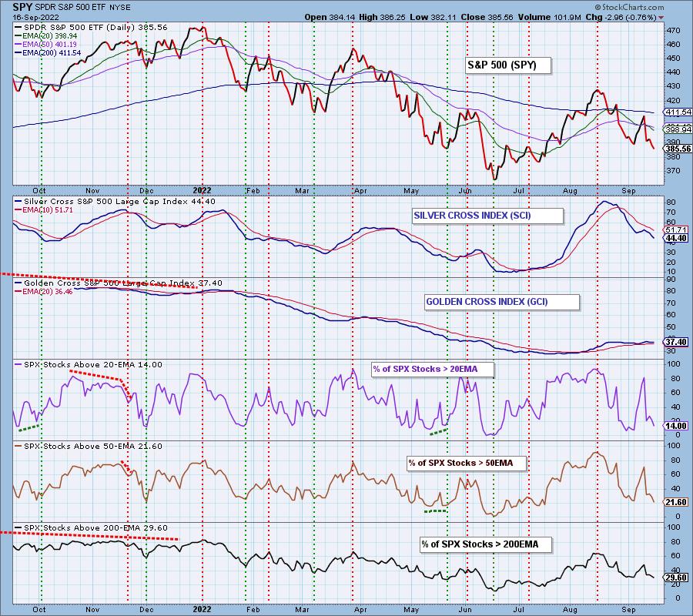The image size is (693, 616).
Task: Click the Jun label directly under the SPY price panel
Action: click(x=465, y=191)
